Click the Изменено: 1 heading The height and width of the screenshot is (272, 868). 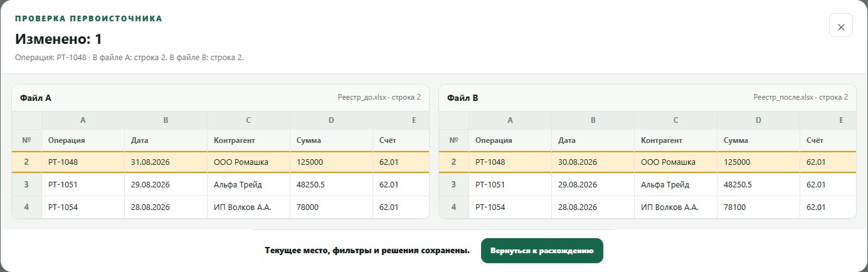click(58, 39)
